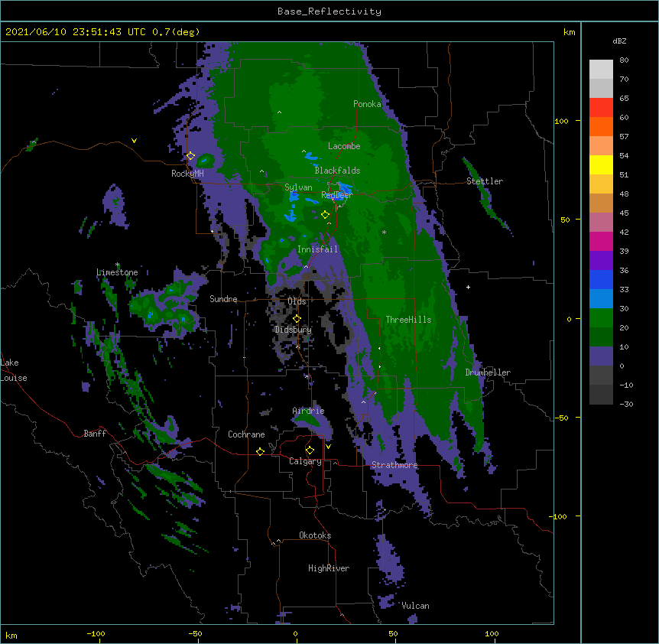Pick the Innisfail label
Viewport: 659px width, 644px height.
click(317, 249)
